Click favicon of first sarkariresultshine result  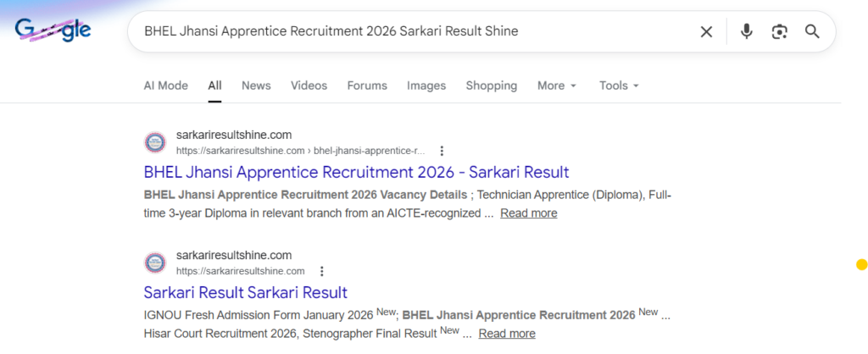click(x=155, y=142)
